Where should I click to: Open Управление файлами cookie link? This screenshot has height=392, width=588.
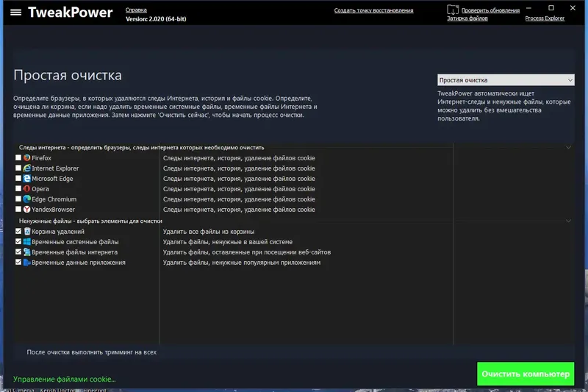[65, 379]
